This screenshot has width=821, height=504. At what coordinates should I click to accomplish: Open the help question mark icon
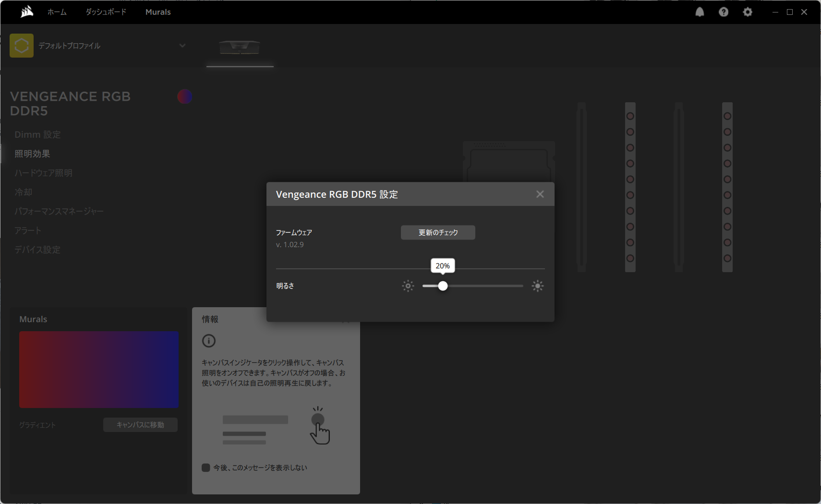pyautogui.click(x=724, y=12)
